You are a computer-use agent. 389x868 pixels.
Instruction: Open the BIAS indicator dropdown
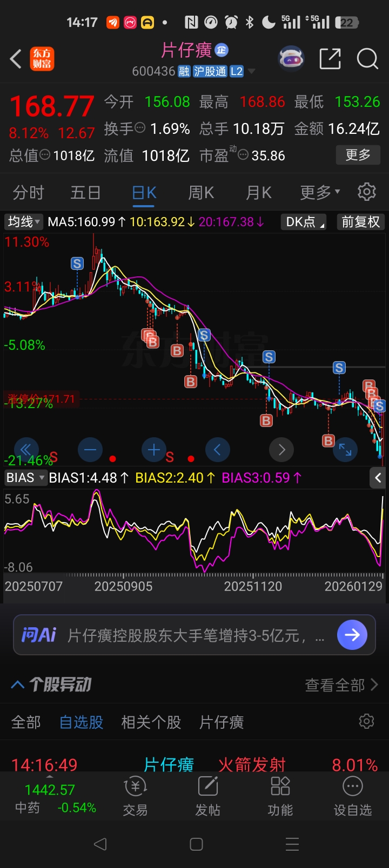25,478
